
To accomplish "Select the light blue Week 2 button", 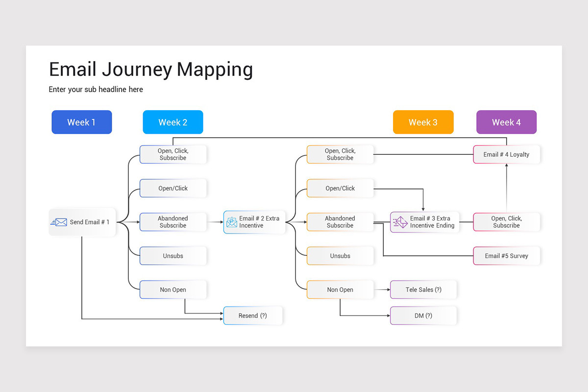I will point(172,122).
